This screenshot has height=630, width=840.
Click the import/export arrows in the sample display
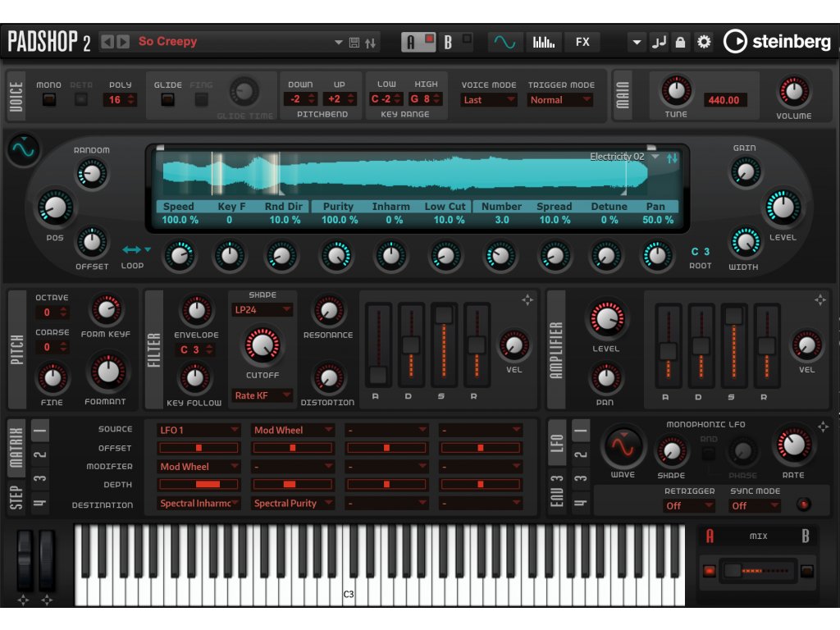click(x=672, y=158)
